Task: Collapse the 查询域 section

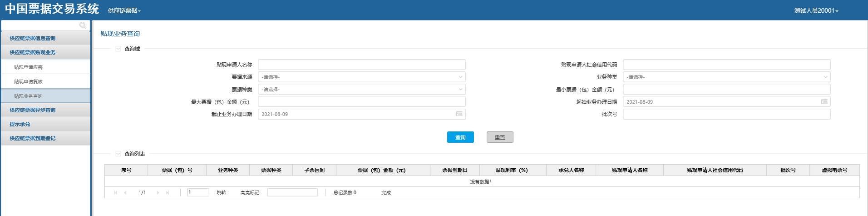Action: coord(118,49)
